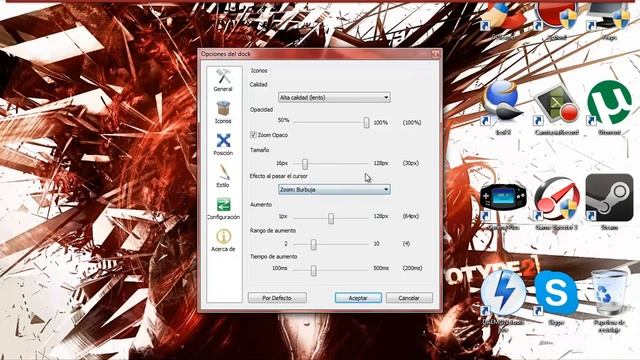The height and width of the screenshot is (360, 640).
Task: Click the DAEMON Tools Lite desktop icon
Action: coord(503,300)
